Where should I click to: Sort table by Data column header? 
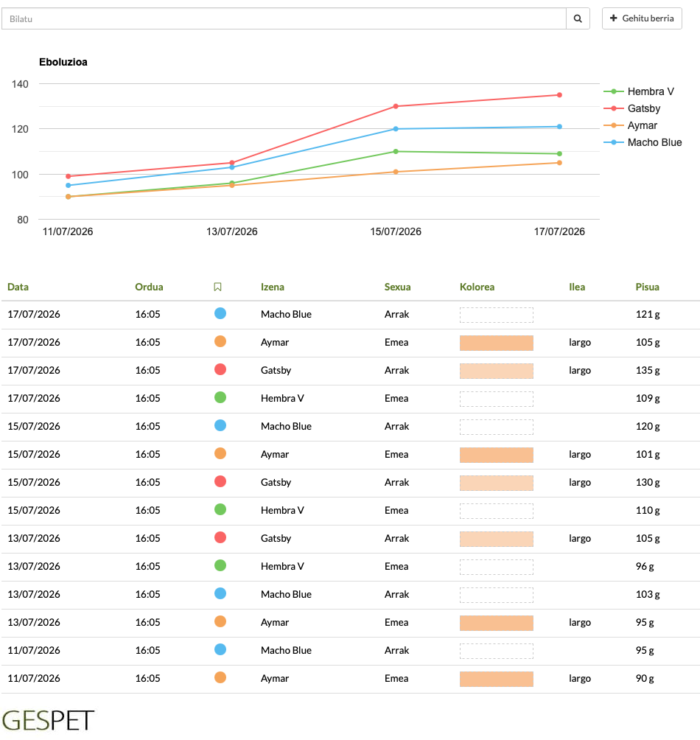(18, 287)
